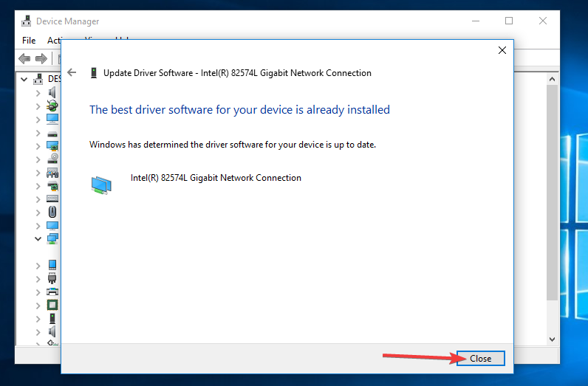Click the Portable Devices icon
The width and height of the screenshot is (588, 386).
[52, 265]
